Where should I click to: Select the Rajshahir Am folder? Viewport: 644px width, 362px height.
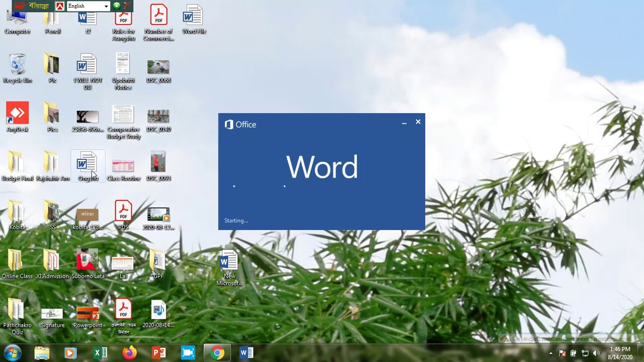[52, 166]
